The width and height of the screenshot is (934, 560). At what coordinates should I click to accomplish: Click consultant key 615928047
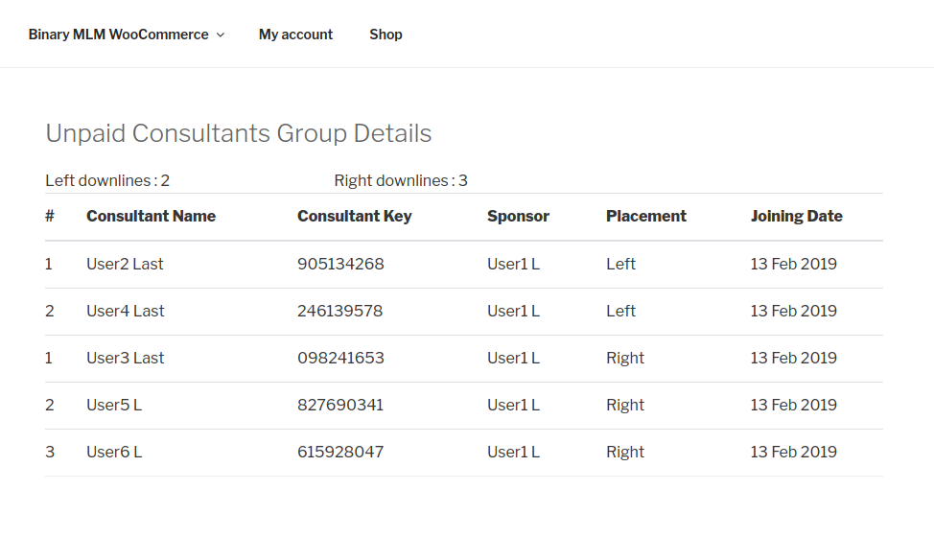340,452
